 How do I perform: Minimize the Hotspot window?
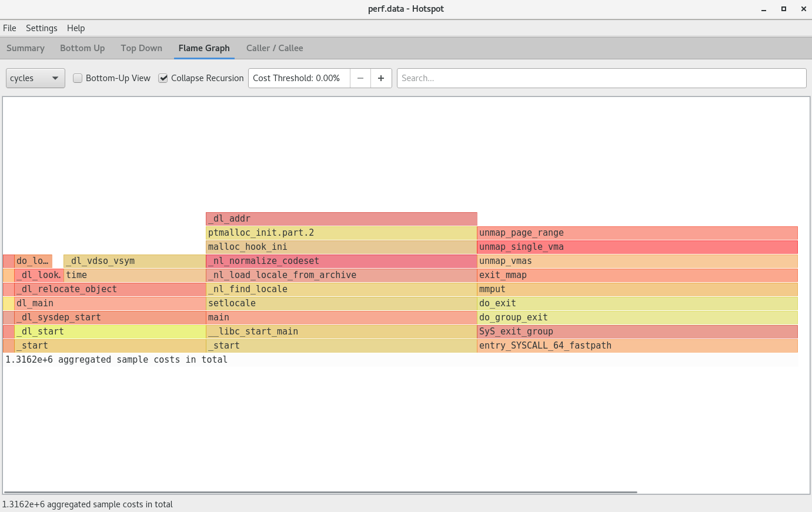click(764, 9)
